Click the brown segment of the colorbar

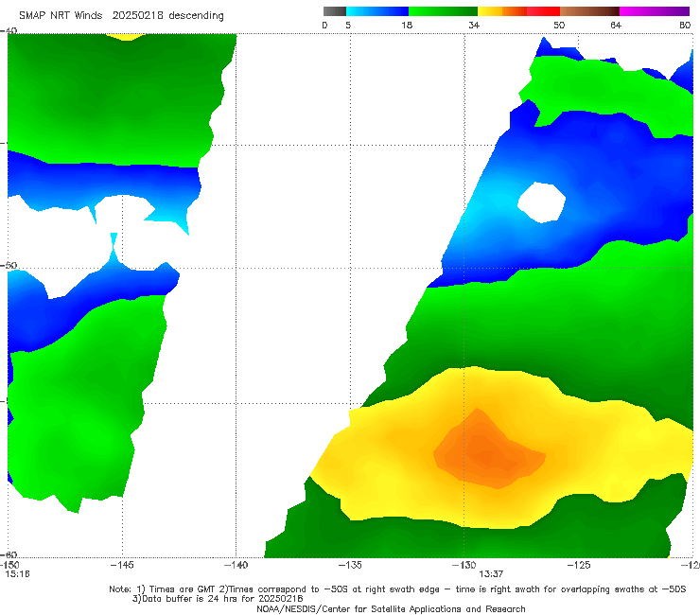click(x=589, y=11)
